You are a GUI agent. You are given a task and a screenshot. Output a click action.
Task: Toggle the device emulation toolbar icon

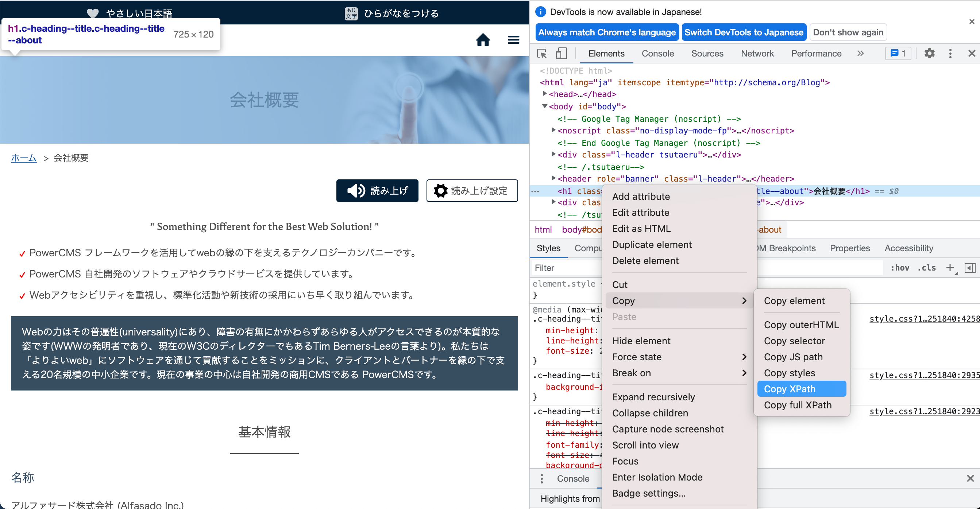(x=561, y=54)
